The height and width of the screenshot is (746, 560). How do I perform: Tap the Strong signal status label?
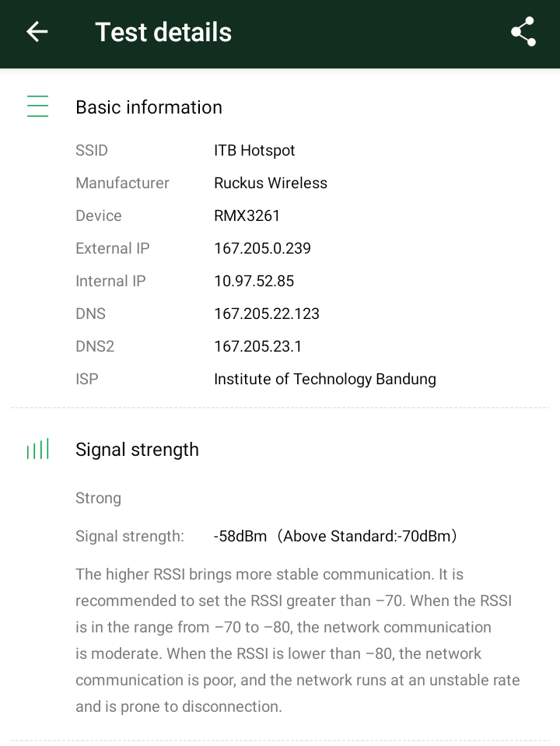[98, 498]
